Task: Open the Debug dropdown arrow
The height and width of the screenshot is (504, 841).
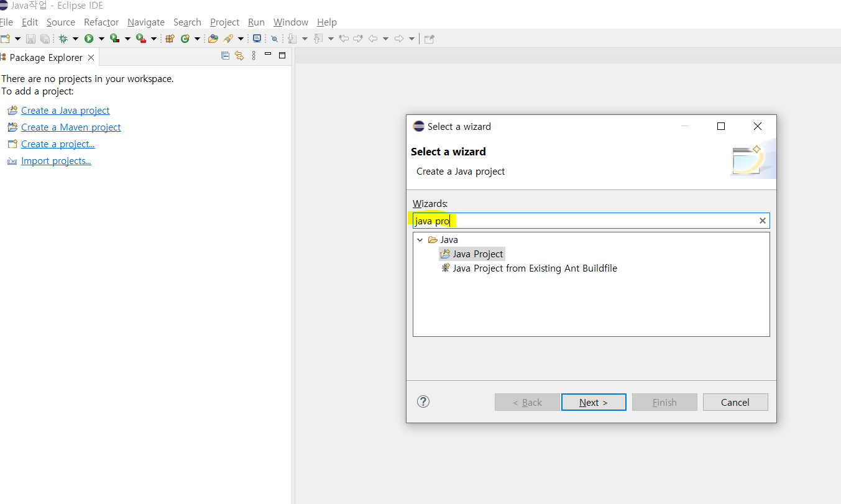Action: (75, 39)
